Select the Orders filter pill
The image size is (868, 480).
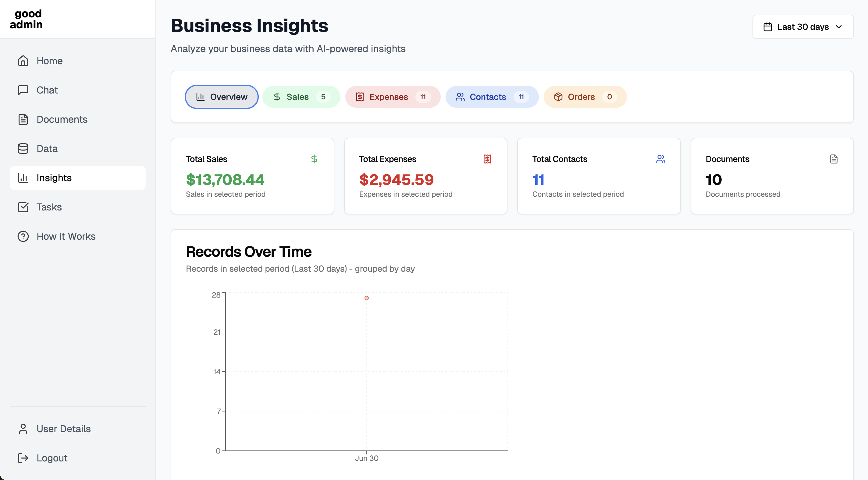point(585,97)
